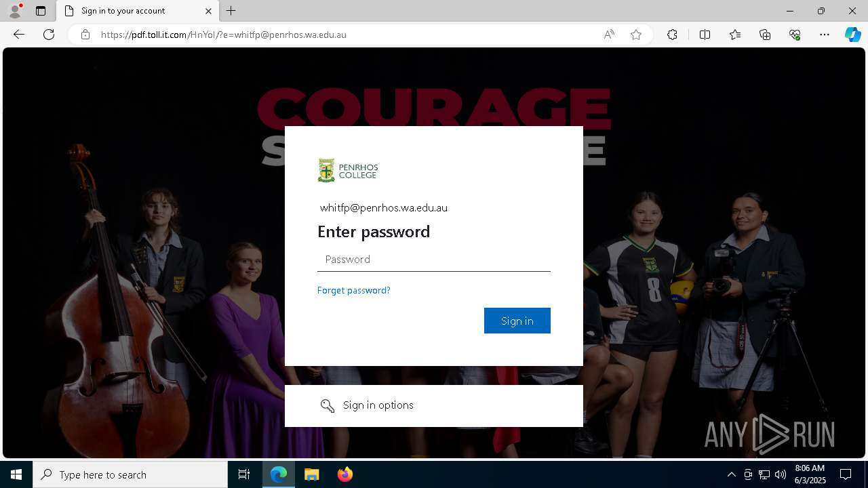Viewport: 868px width, 488px height.
Task: Click the 'Forget password?' link
Action: (354, 290)
